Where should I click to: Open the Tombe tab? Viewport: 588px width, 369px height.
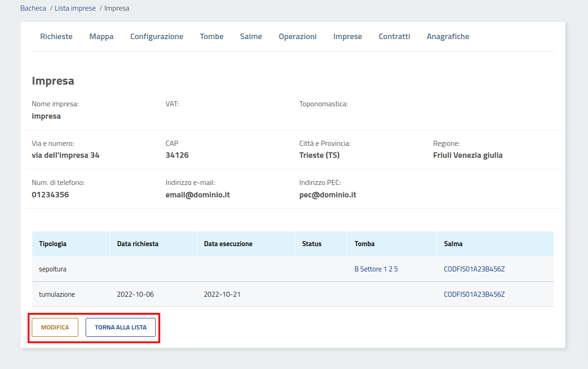(211, 36)
